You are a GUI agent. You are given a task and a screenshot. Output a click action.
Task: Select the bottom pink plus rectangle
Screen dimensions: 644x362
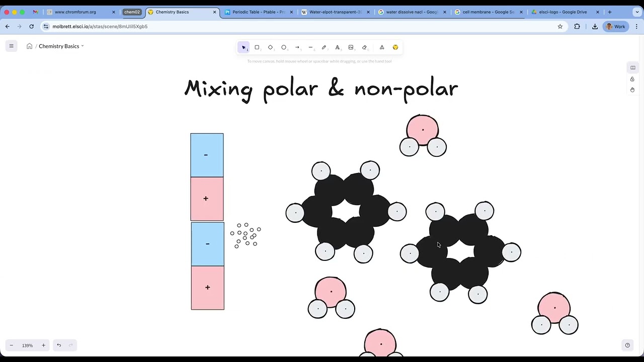(207, 288)
